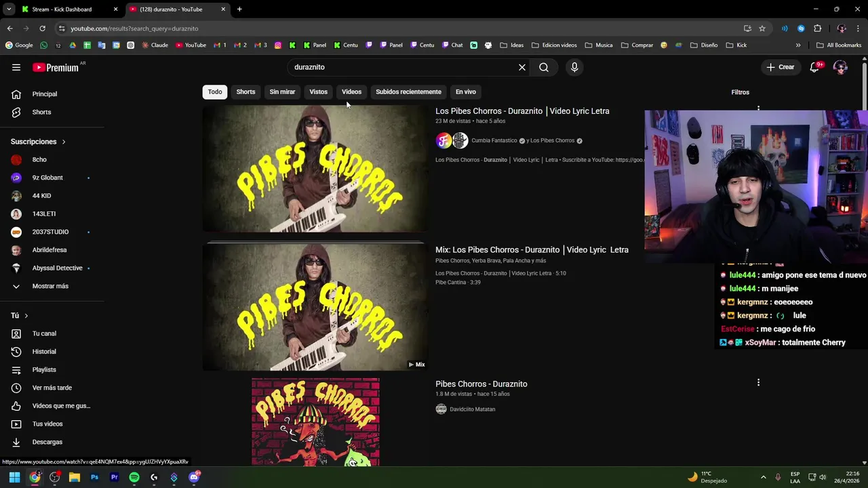Click the Chrome address bar URL

[134, 28]
